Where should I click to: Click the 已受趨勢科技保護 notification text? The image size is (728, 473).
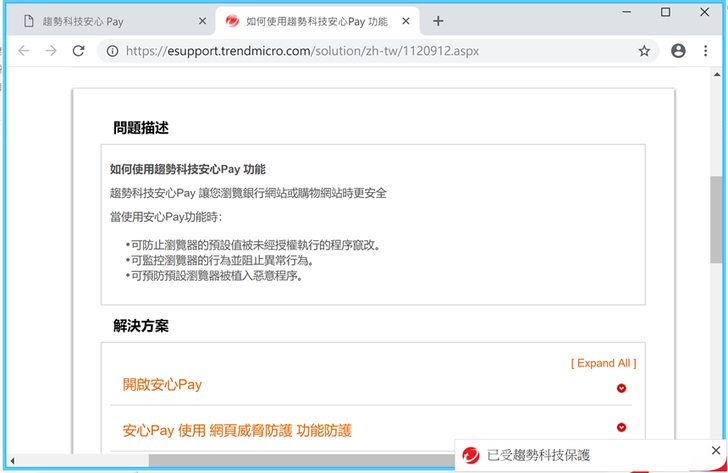(x=538, y=455)
